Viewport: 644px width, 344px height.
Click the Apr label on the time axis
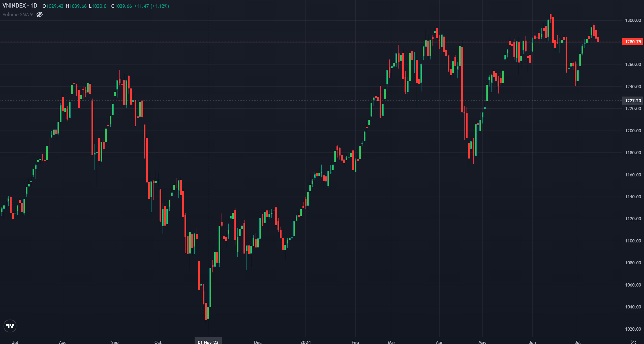439,342
